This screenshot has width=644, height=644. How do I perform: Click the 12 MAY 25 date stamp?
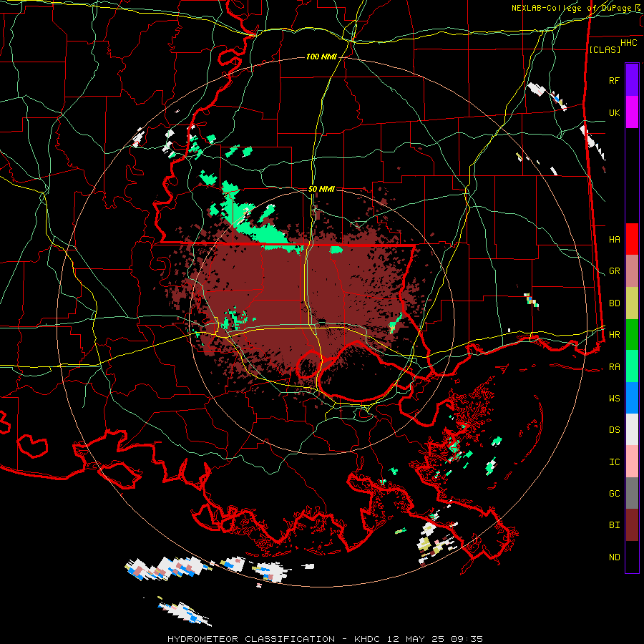[x=416, y=639]
